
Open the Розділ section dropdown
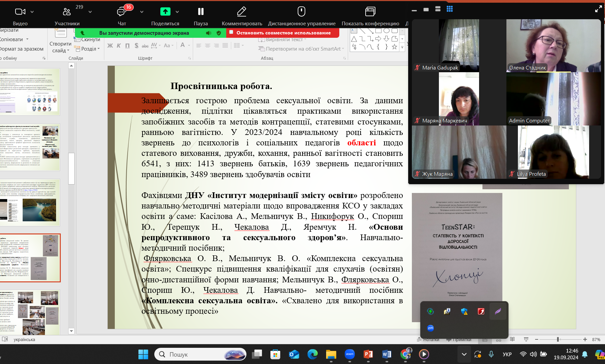[90, 49]
